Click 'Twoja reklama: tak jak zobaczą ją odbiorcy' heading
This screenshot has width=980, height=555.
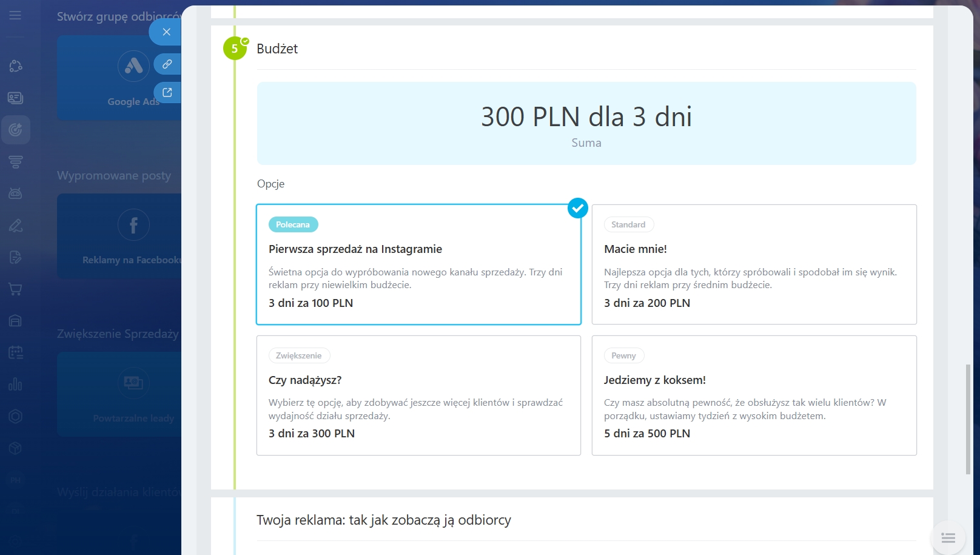click(x=384, y=520)
